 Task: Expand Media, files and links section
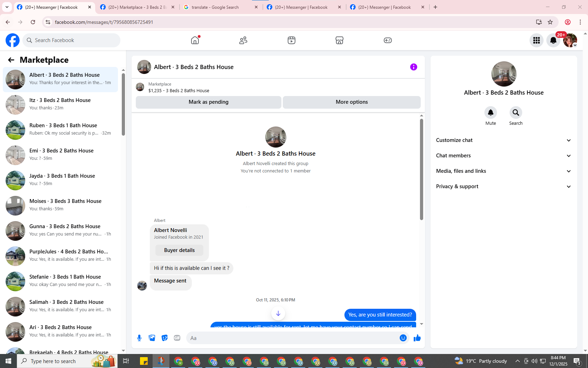(x=504, y=171)
